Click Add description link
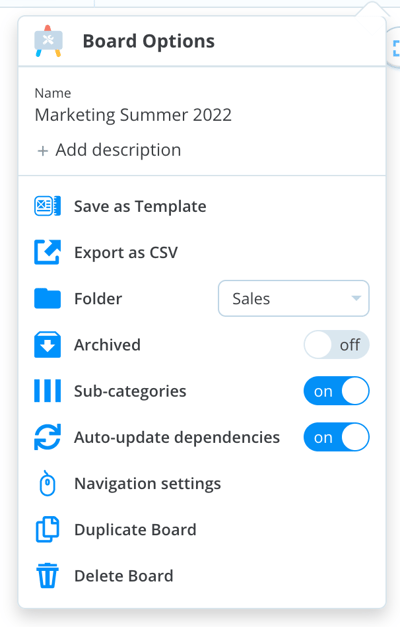The width and height of the screenshot is (400, 627). 109,150
